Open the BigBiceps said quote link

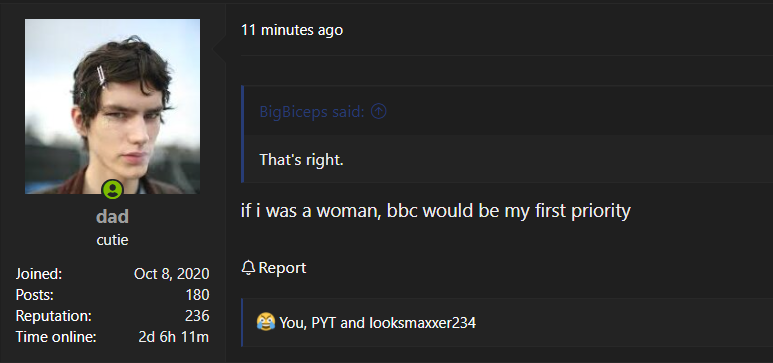312,112
